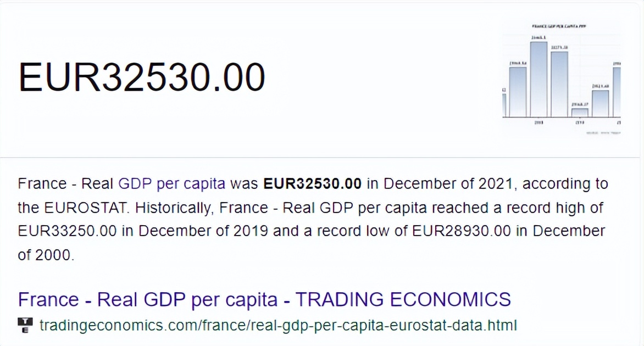Follow the "GDP per capita" link in the snippet
Image resolution: width=644 pixels, height=346 pixels.
pyautogui.click(x=171, y=183)
